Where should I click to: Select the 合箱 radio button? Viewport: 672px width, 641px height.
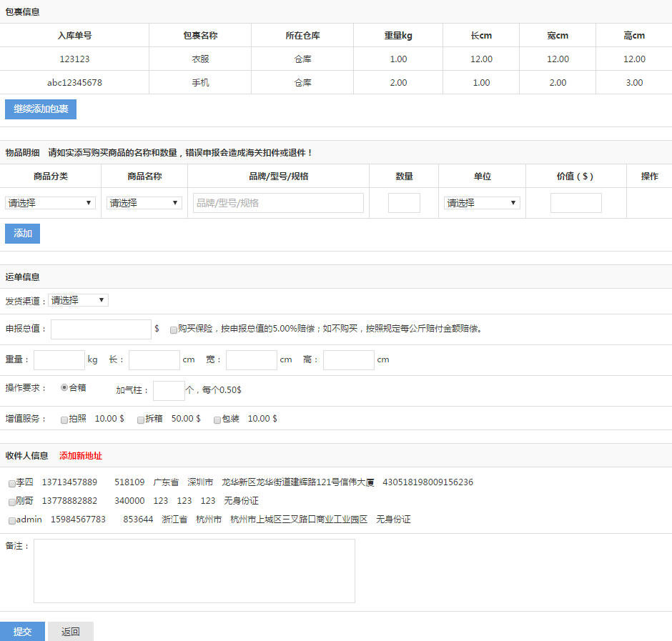(x=64, y=387)
